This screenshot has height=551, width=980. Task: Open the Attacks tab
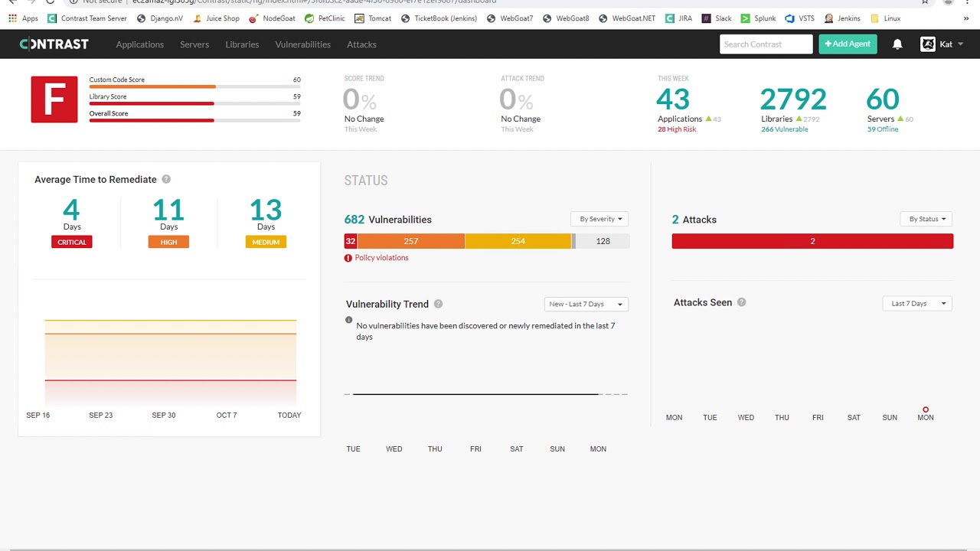361,44
